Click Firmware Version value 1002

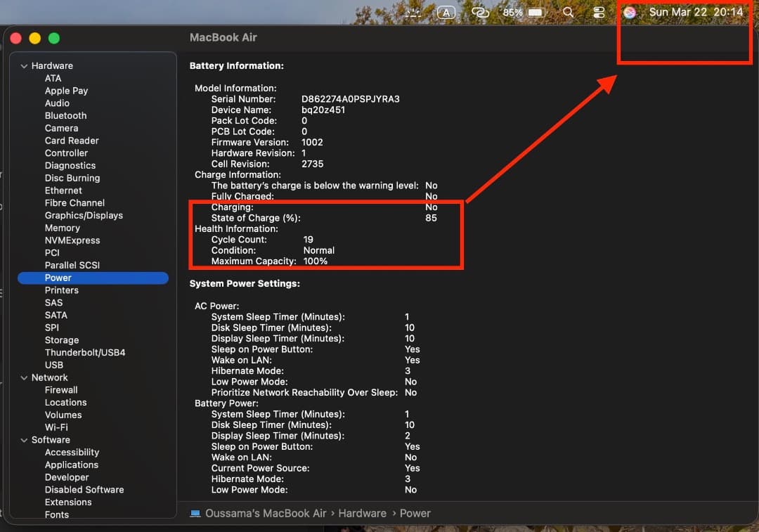point(312,143)
